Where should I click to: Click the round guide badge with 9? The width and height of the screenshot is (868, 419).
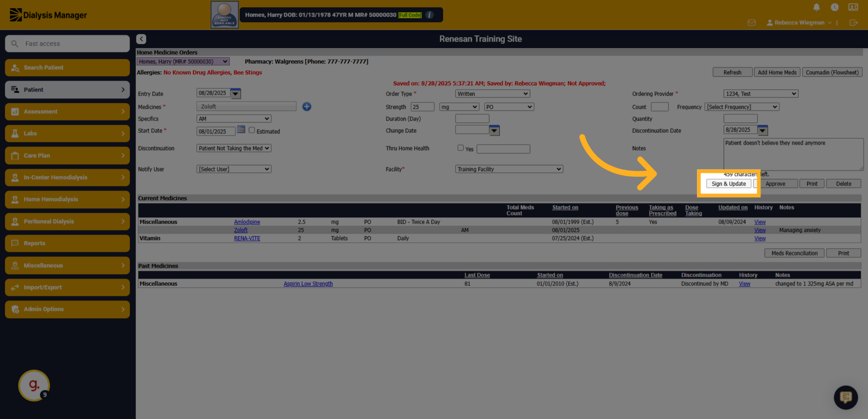(x=34, y=385)
